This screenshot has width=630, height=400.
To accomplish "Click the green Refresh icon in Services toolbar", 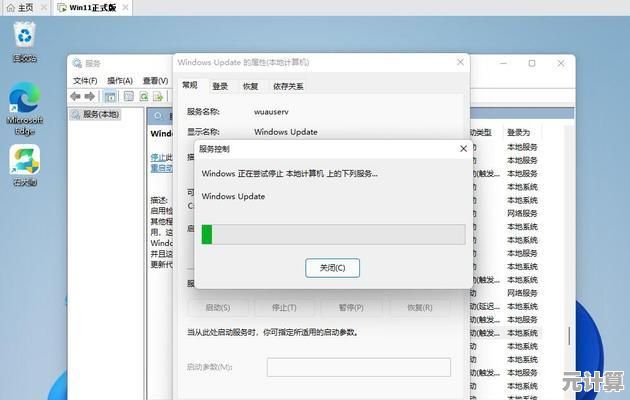I will (x=143, y=96).
